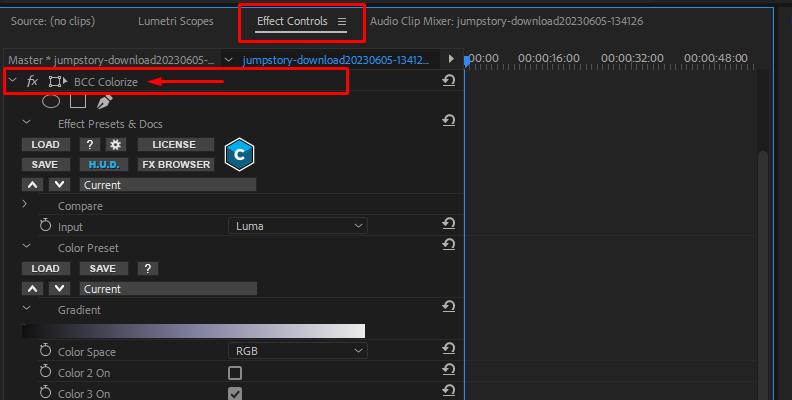
Task: Collapse the Color Preset section
Action: coord(26,246)
